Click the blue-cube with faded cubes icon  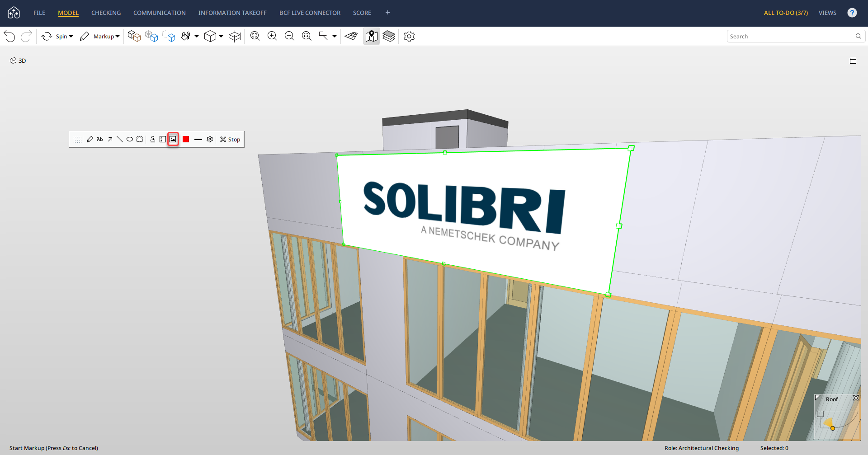151,36
